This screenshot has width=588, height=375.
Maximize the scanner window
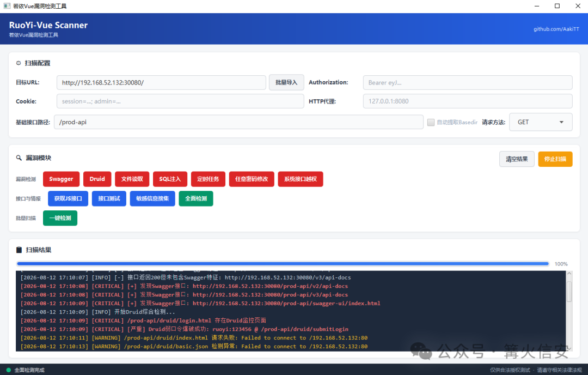(x=558, y=6)
